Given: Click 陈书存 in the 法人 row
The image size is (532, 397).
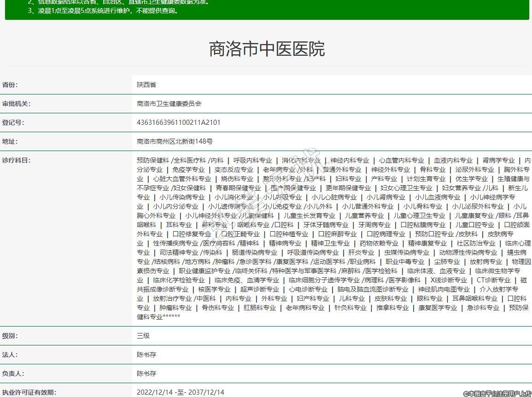Looking at the screenshot, I should click(x=146, y=355).
